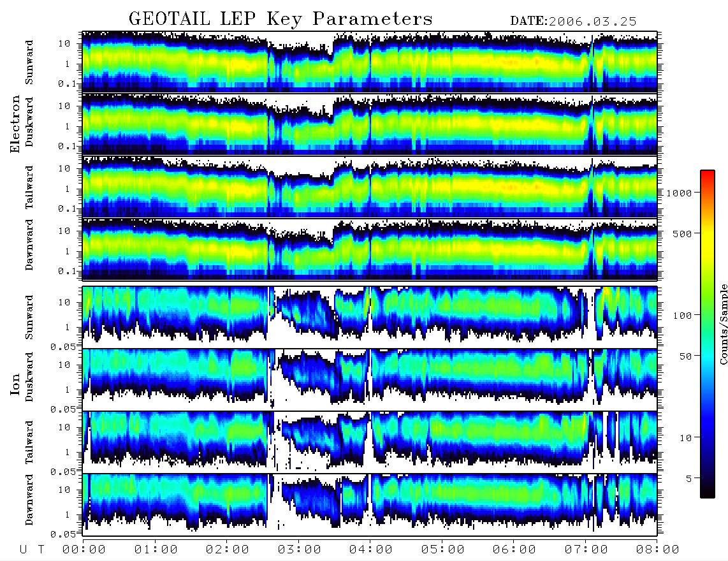Click the color bar tick label 5
Viewport: 728px width, 561px height.
click(689, 479)
